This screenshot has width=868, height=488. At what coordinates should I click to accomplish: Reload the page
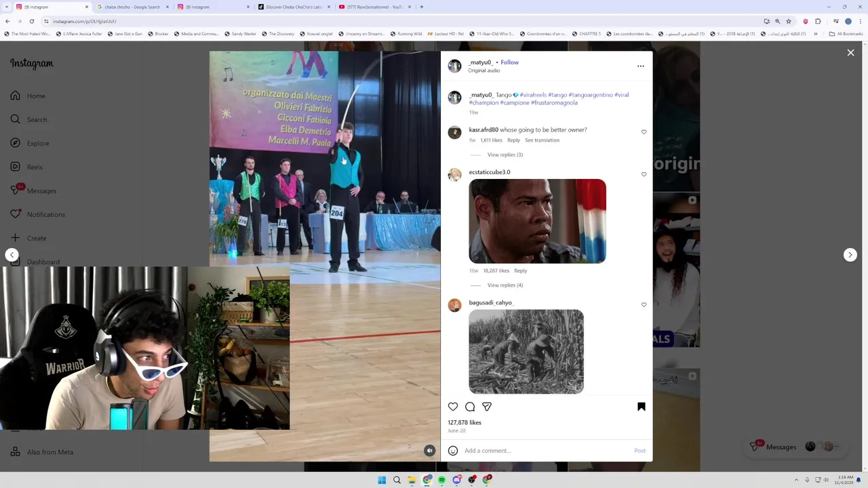click(31, 21)
